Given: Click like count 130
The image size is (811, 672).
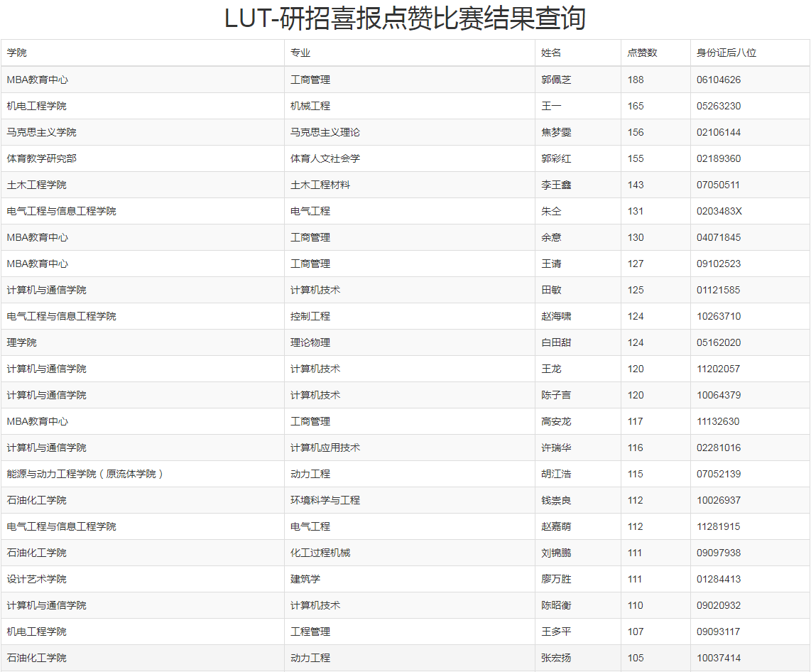Looking at the screenshot, I should point(635,238).
